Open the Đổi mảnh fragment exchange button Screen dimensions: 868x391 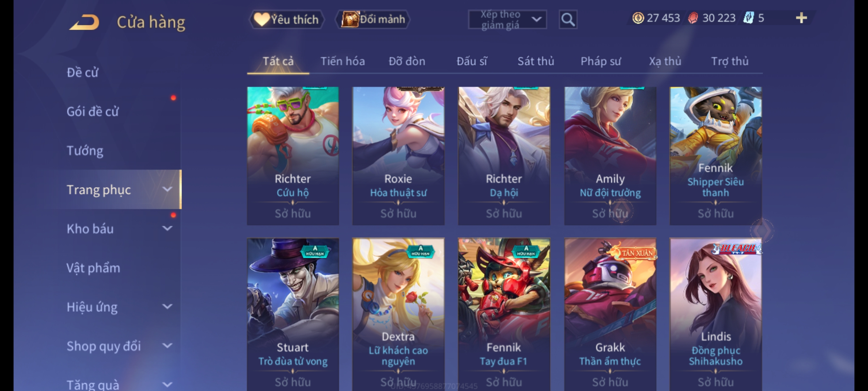point(373,20)
